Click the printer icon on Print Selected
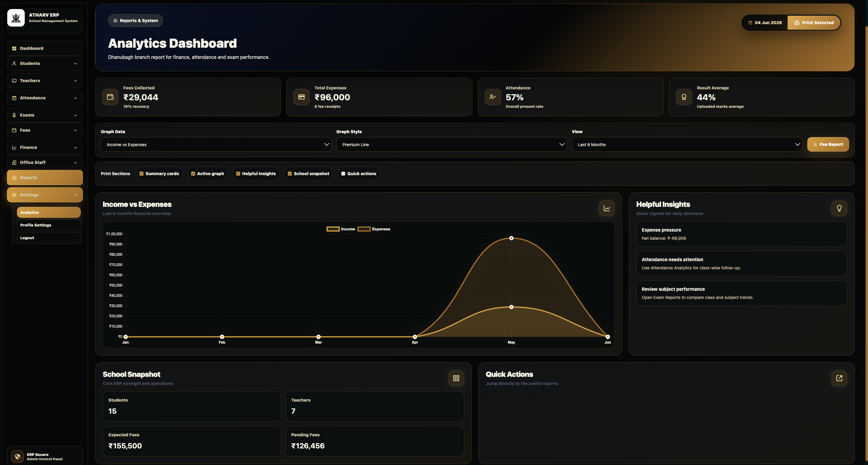The image size is (868, 465). 796,23
